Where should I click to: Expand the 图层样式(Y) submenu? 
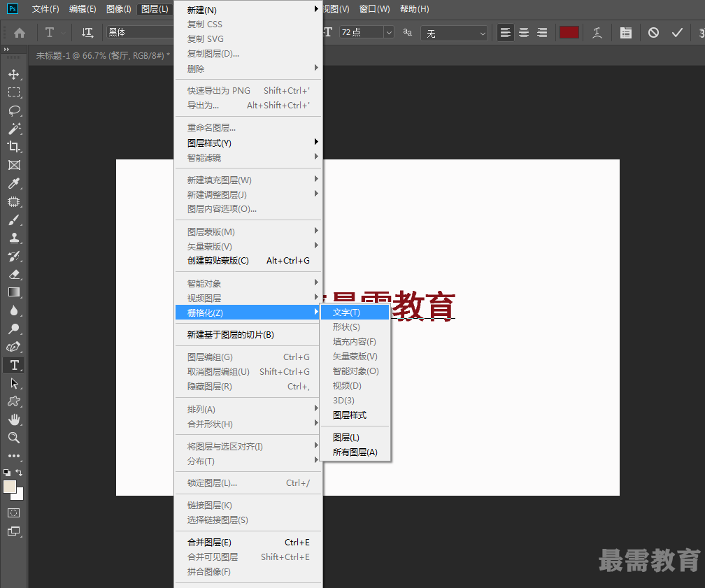click(x=248, y=143)
